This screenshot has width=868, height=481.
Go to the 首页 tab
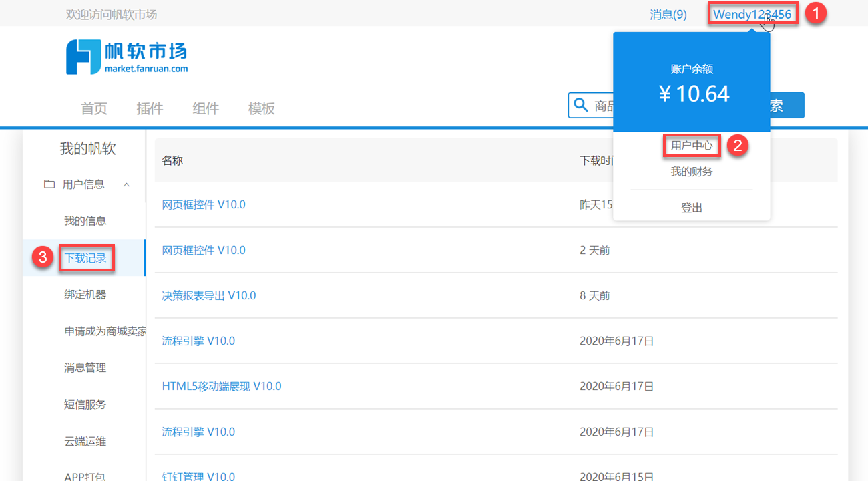click(x=94, y=108)
